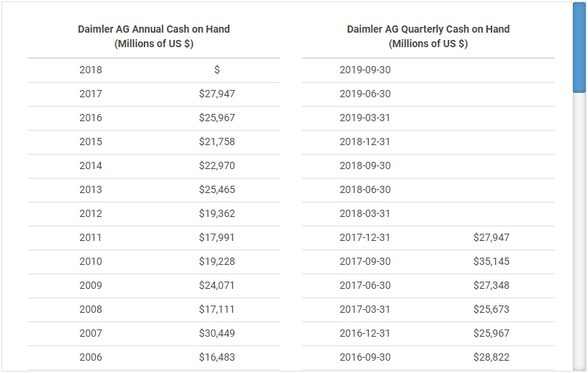This screenshot has height=373, width=588.
Task: Click the 2017-09-30 value $35,145
Action: coord(491,261)
